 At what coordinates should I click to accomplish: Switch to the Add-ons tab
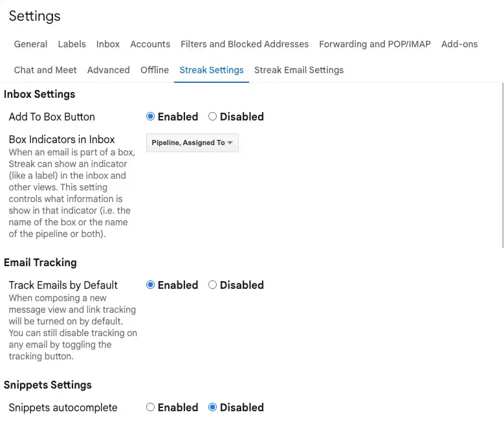tap(459, 44)
